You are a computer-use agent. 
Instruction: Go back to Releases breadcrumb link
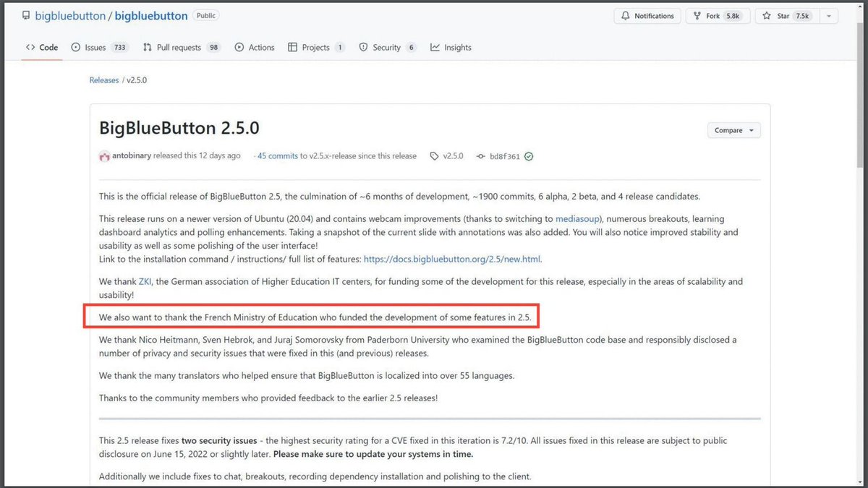pyautogui.click(x=104, y=80)
